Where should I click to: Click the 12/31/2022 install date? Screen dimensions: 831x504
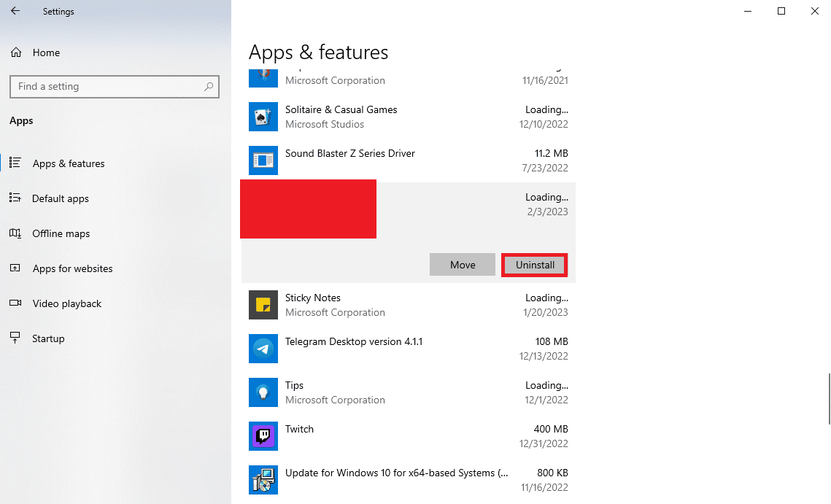tap(544, 443)
